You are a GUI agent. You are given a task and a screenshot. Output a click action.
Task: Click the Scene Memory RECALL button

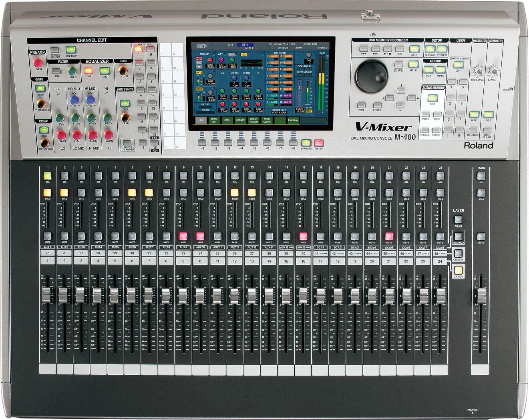[x=425, y=130]
